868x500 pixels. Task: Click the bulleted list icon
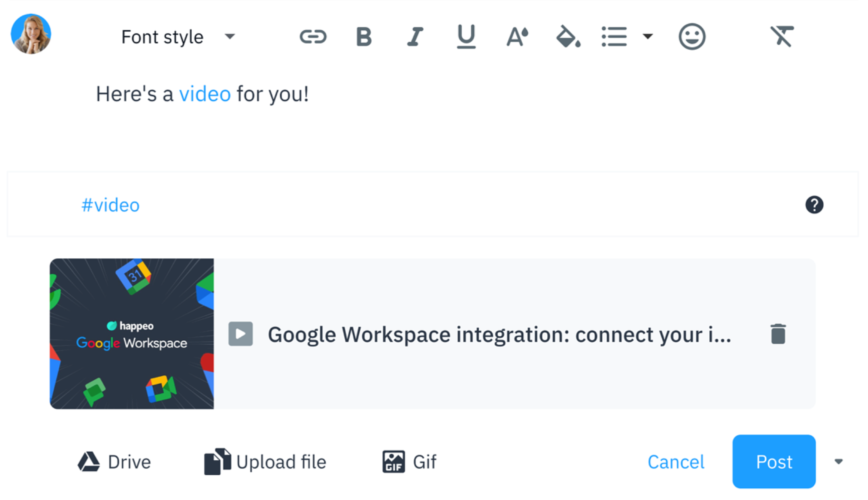coord(614,36)
